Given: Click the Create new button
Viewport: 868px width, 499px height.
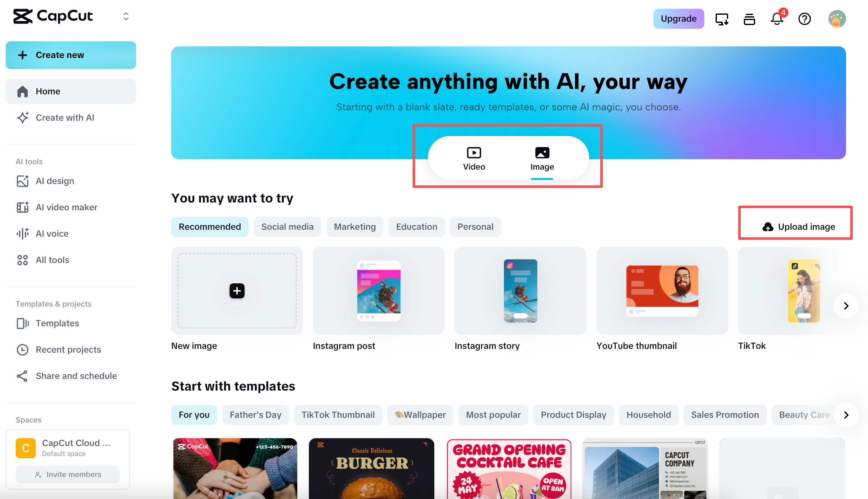Looking at the screenshot, I should (x=71, y=55).
